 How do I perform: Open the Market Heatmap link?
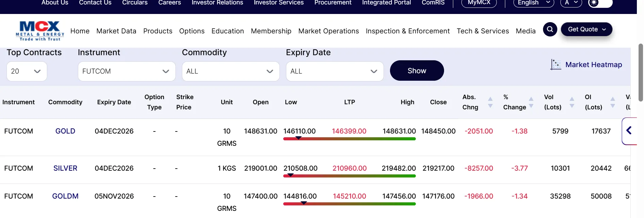point(594,64)
